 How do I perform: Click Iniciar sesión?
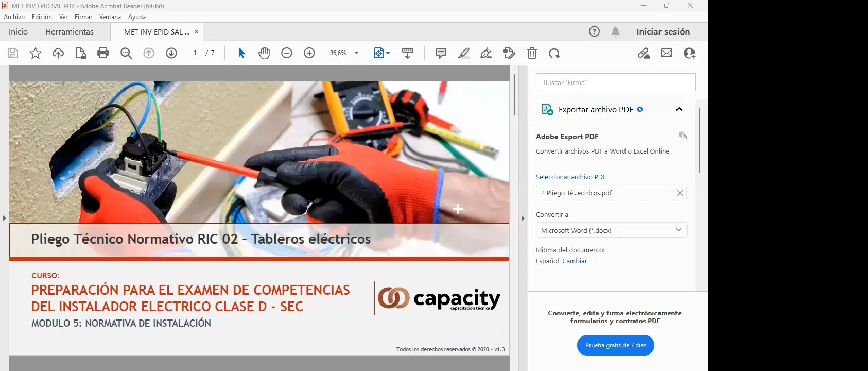(x=663, y=31)
